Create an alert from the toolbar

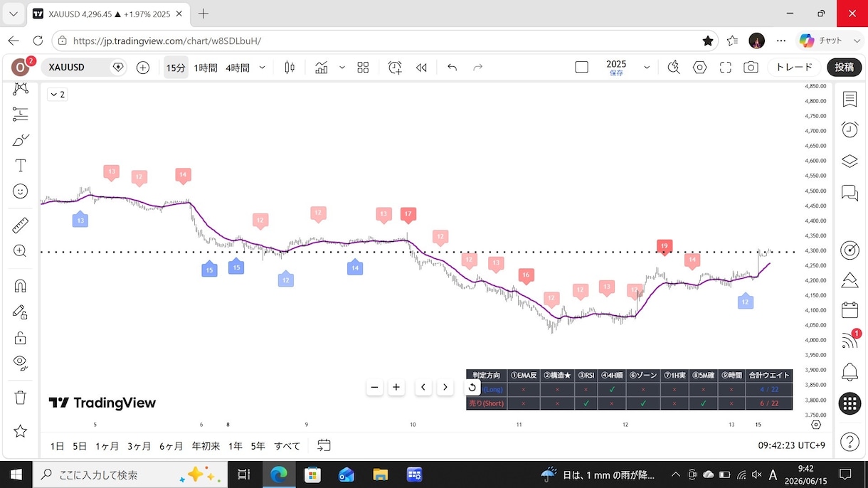pos(395,68)
